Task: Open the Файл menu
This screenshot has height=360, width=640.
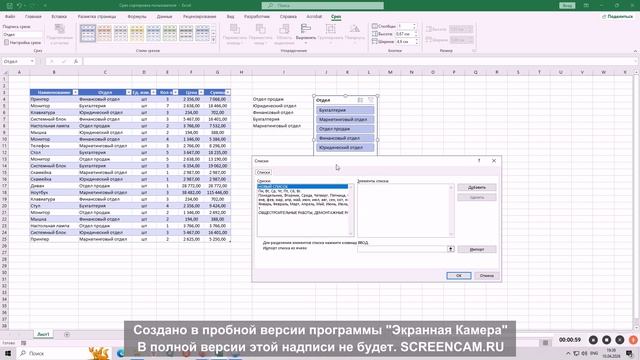Action: (10, 17)
